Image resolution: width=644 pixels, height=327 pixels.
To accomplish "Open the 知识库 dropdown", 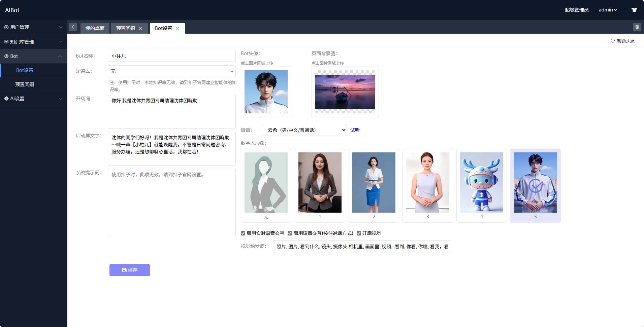I will (171, 71).
